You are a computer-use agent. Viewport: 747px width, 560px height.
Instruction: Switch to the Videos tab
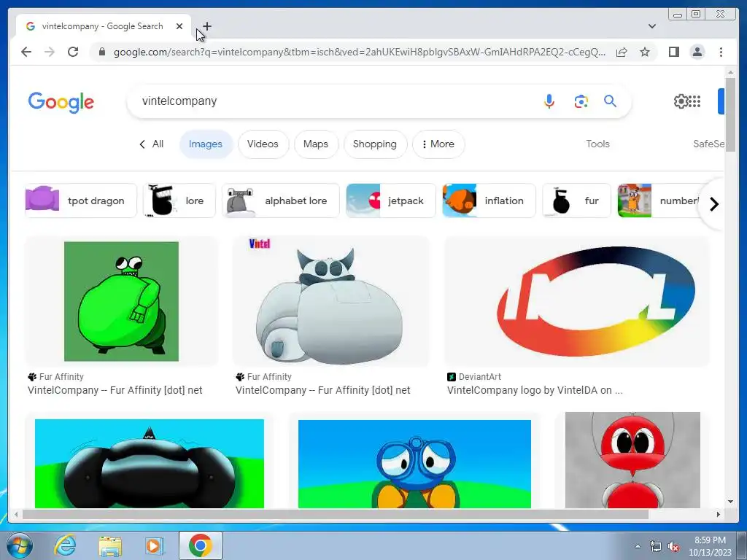[263, 144]
